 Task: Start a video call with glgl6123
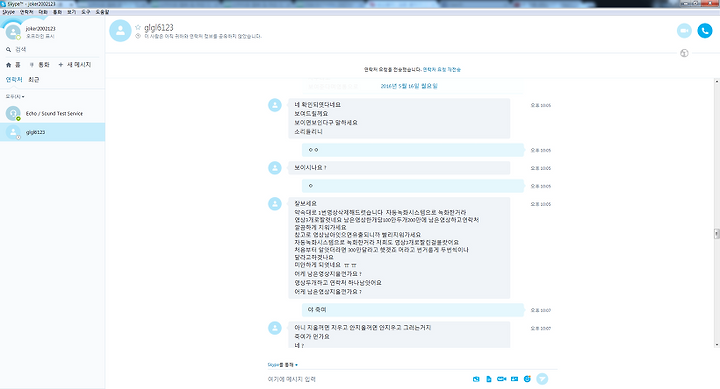click(684, 31)
